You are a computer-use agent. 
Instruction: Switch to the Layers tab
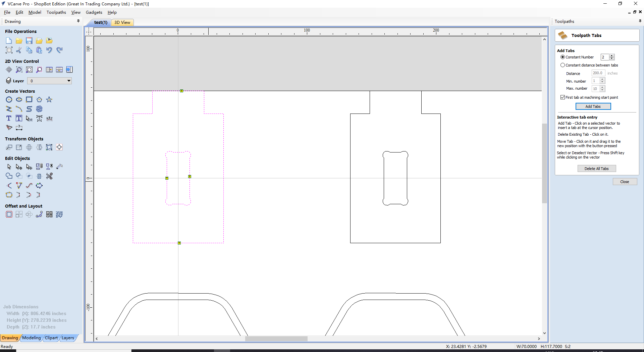[x=68, y=338]
